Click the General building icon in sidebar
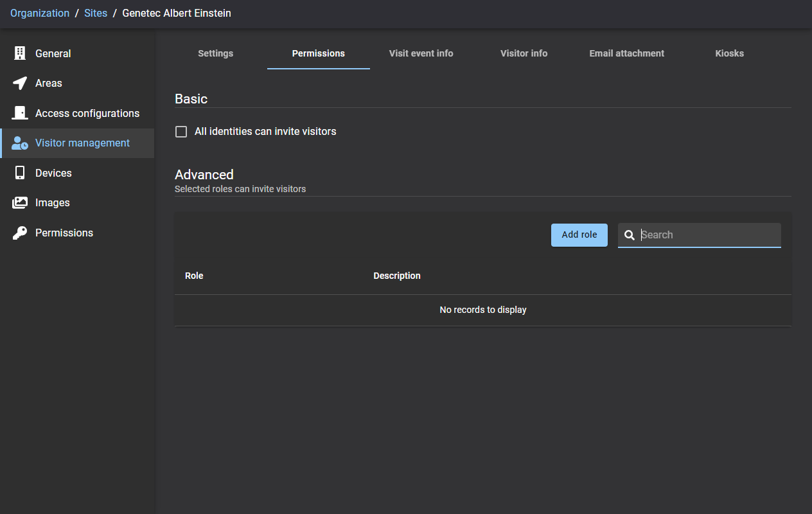The image size is (812, 514). click(x=20, y=53)
